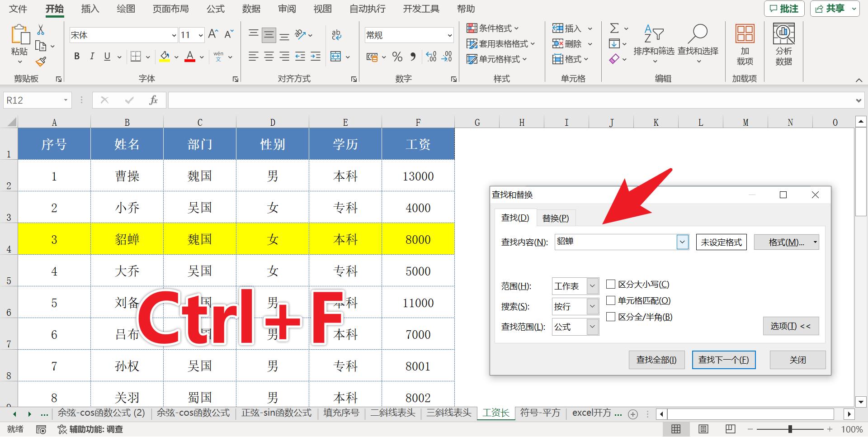Click the percent style icon
The image size is (868, 437).
(397, 57)
